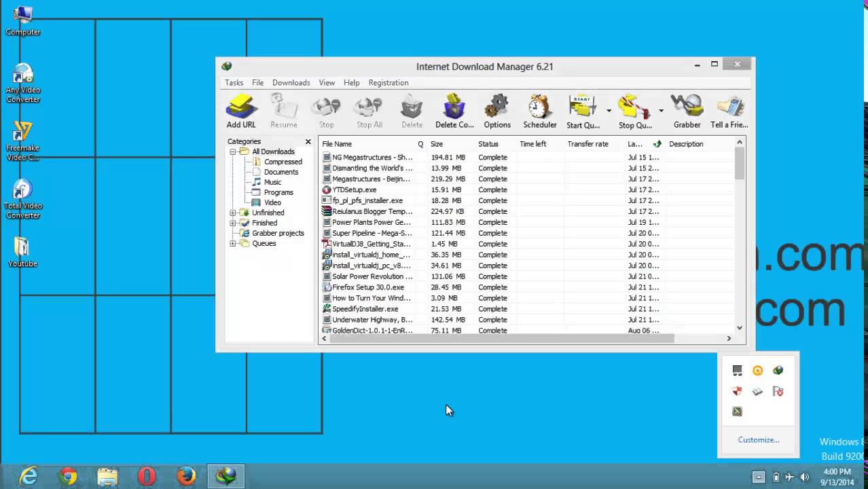Select the Reiulanus Blogger Temp row
Screen dimensions: 868x489
point(526,211)
